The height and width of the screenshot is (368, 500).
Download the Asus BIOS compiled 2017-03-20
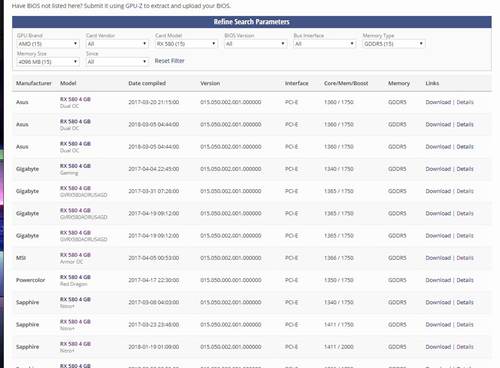pos(438,102)
